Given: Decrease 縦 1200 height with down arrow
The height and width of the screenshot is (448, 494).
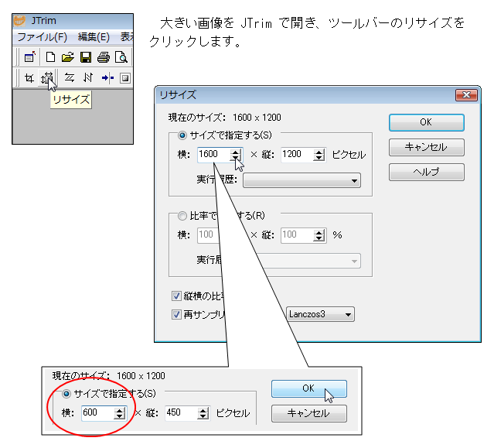Looking at the screenshot, I should [x=319, y=158].
